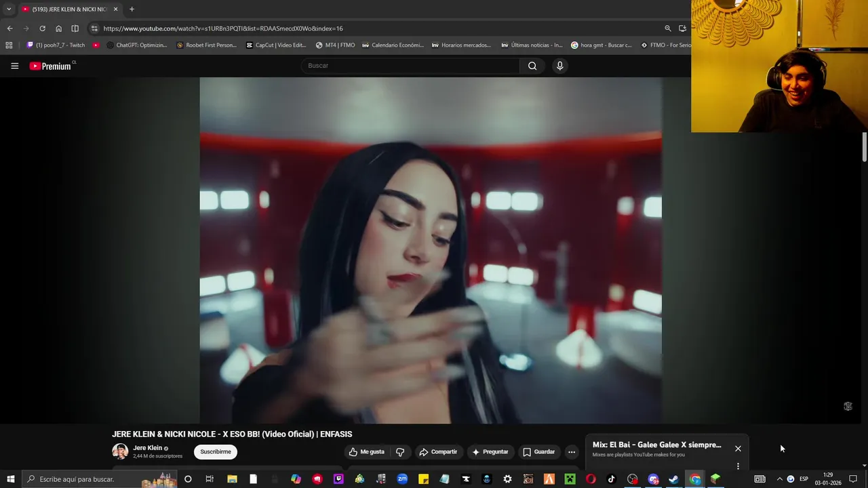
Task: Open Minecraft creeper icon on taskbar
Action: pyautogui.click(x=570, y=479)
